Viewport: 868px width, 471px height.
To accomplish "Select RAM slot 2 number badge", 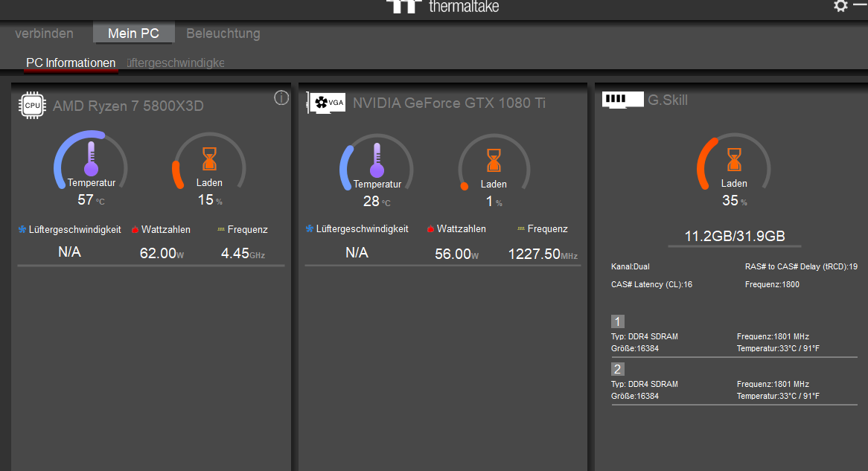I will [x=618, y=369].
